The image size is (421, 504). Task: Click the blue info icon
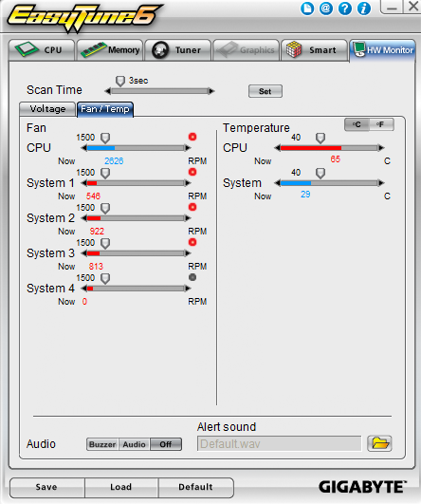364,9
